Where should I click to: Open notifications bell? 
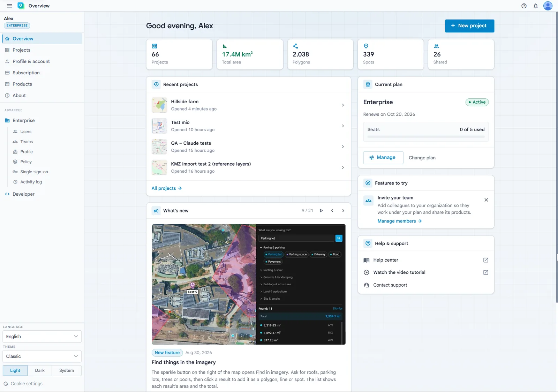[536, 6]
